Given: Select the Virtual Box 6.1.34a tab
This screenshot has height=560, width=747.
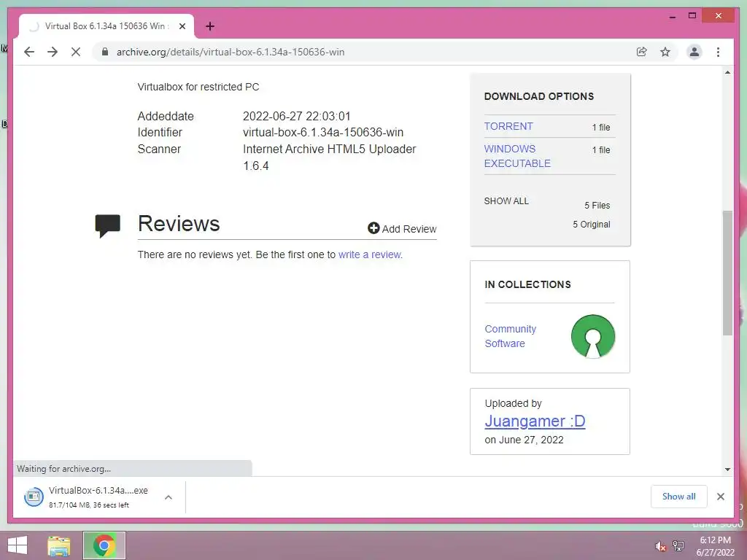Looking at the screenshot, I should (107, 26).
